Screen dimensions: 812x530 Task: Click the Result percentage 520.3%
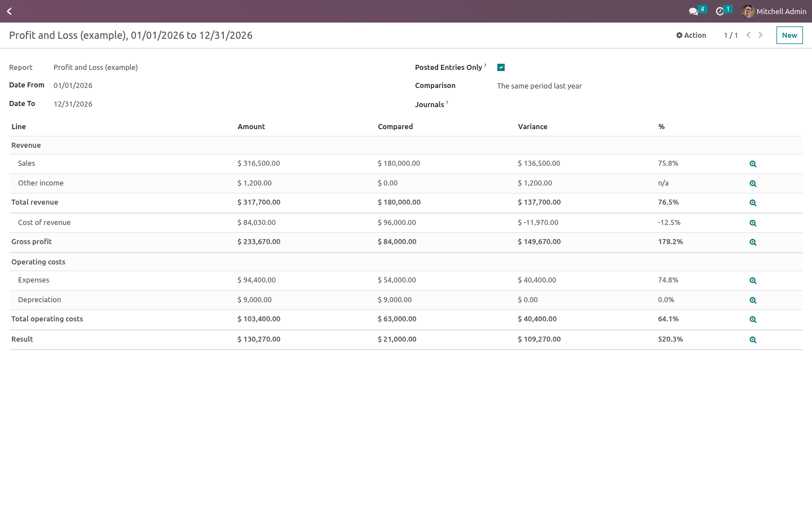(x=670, y=339)
